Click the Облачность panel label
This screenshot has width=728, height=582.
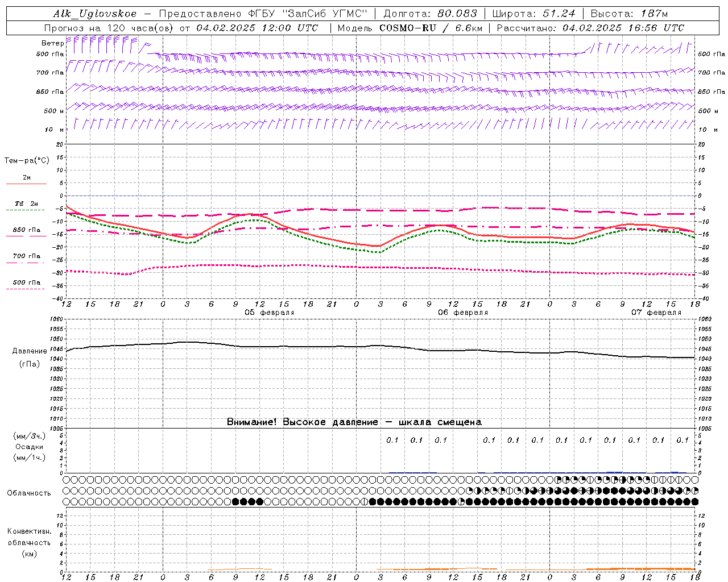point(29,493)
